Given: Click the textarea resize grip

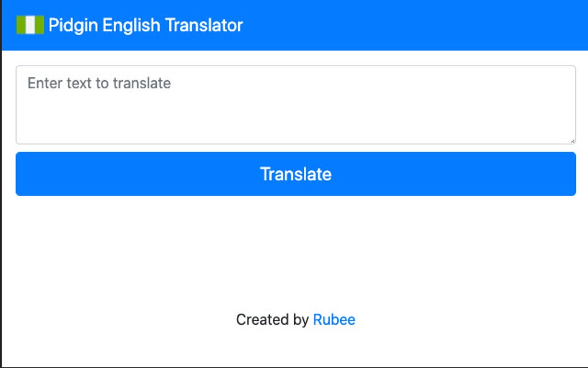Looking at the screenshot, I should (572, 140).
